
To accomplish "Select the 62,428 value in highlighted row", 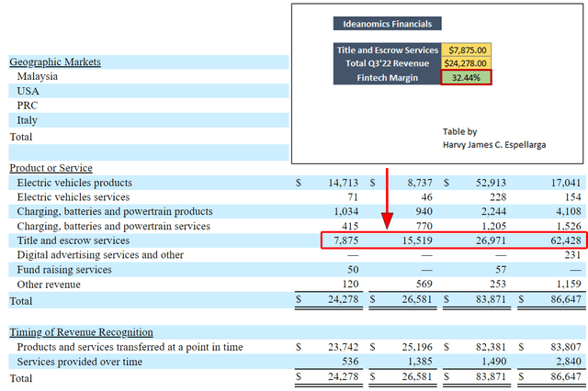I will click(x=566, y=240).
